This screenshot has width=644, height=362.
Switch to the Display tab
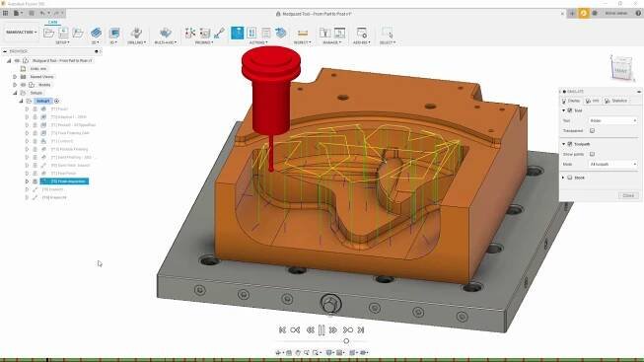571,101
